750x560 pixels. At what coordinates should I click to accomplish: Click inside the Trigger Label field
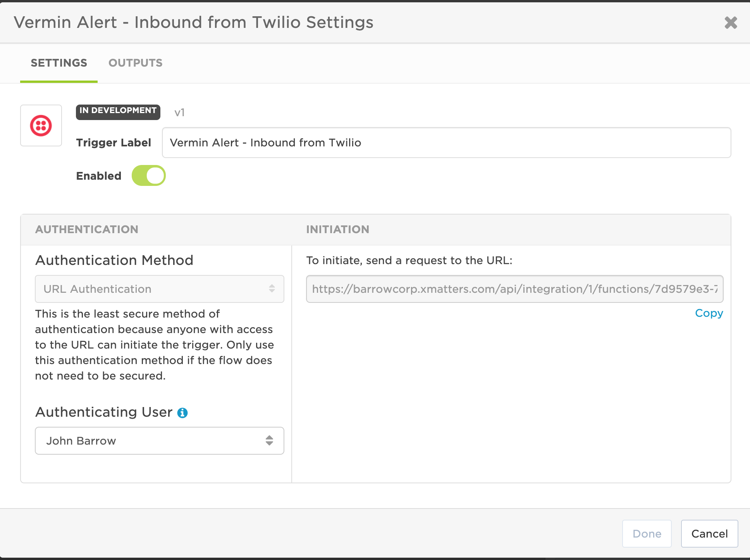coord(446,143)
